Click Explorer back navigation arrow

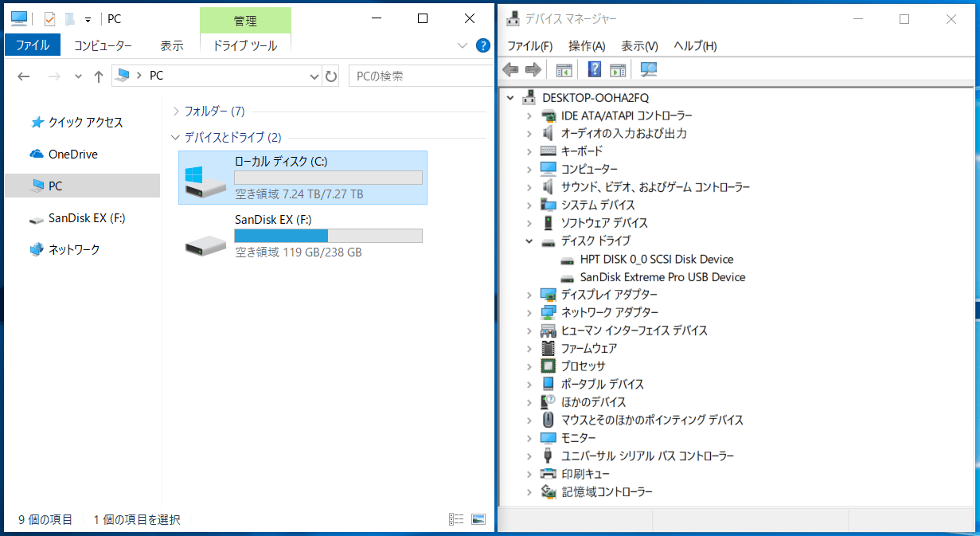point(24,76)
